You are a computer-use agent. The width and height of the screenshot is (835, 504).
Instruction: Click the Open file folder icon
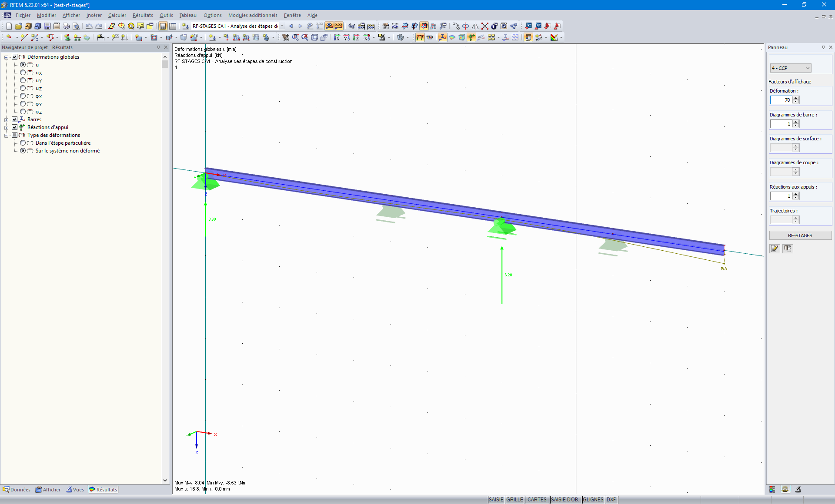click(x=18, y=26)
